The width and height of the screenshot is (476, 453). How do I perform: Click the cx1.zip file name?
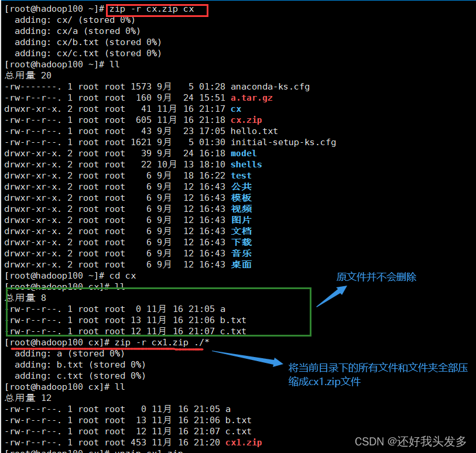pyautogui.click(x=244, y=442)
